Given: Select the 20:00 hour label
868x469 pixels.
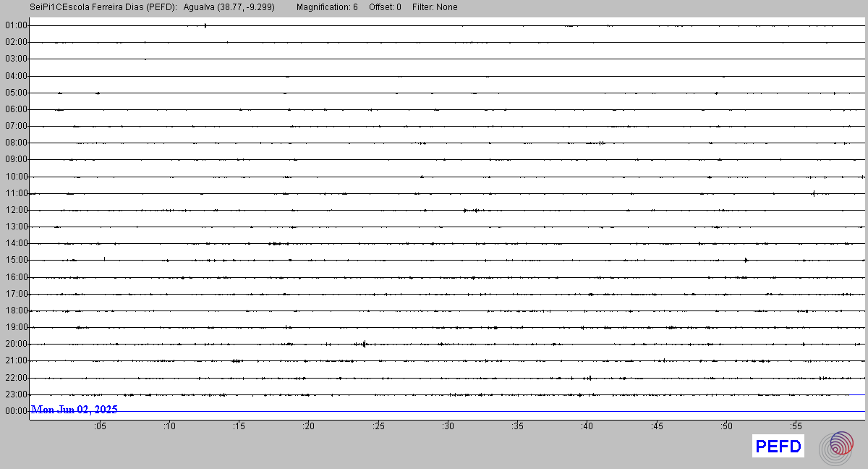Looking at the screenshot, I should tap(16, 344).
